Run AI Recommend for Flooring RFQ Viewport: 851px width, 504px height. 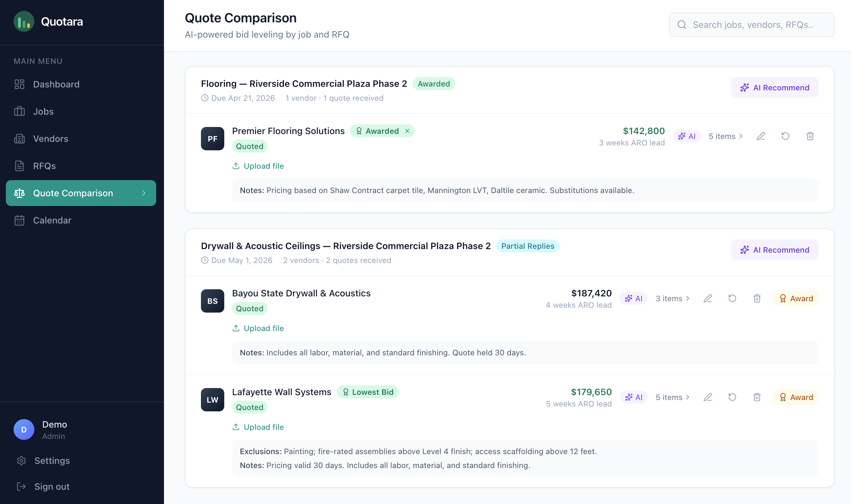click(x=775, y=88)
